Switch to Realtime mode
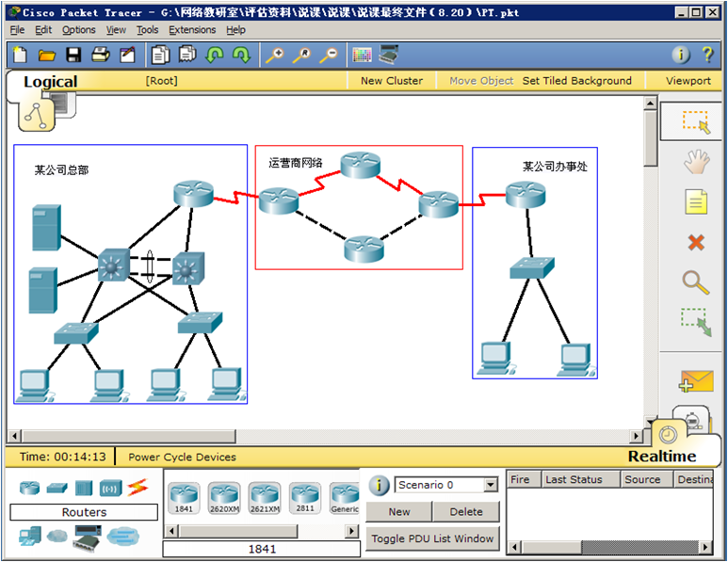The image size is (728, 562). [662, 456]
